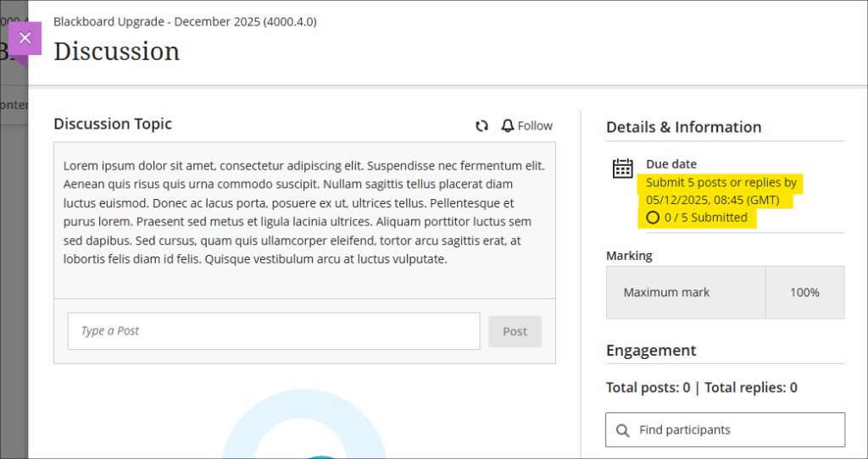This screenshot has width=868, height=459.
Task: Click the Lorem ipsum topic description text
Action: pos(303,213)
